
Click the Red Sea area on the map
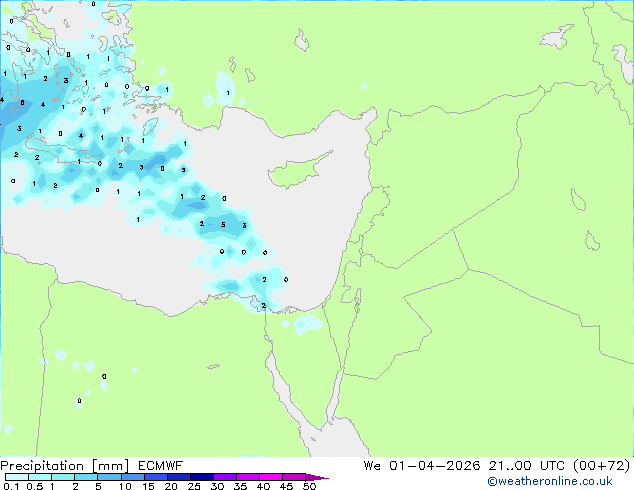pyautogui.click(x=340, y=439)
